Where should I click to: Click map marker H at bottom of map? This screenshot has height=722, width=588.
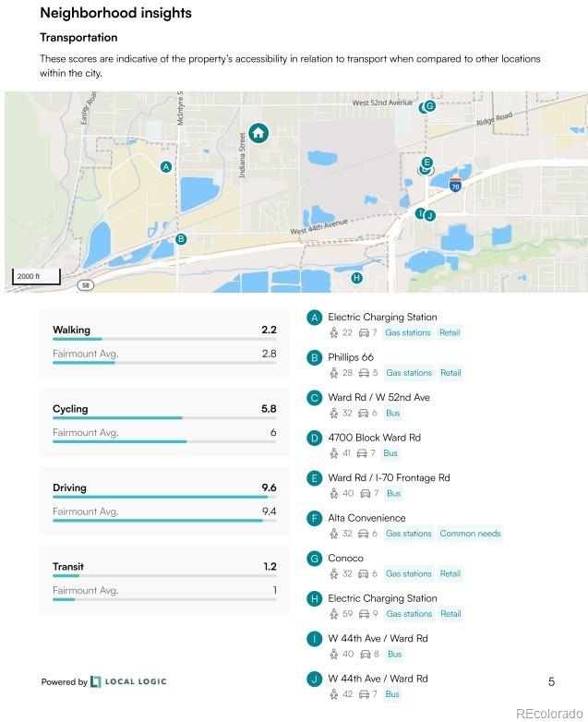point(356,278)
